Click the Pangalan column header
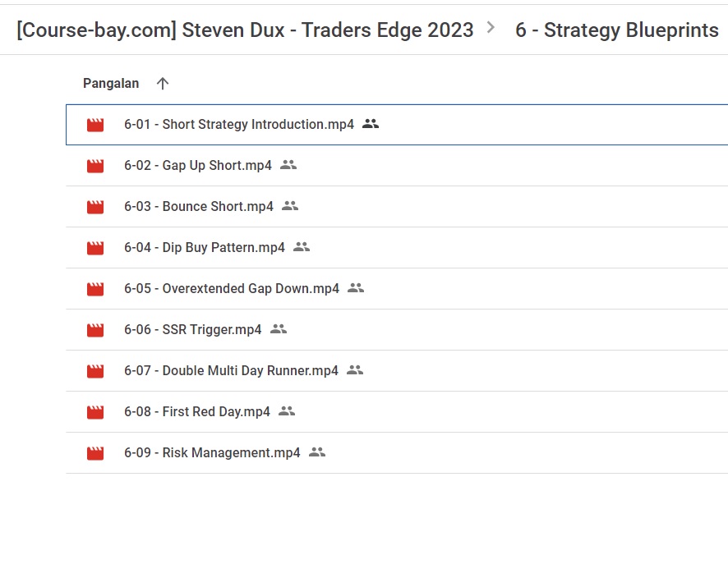 click(x=111, y=84)
